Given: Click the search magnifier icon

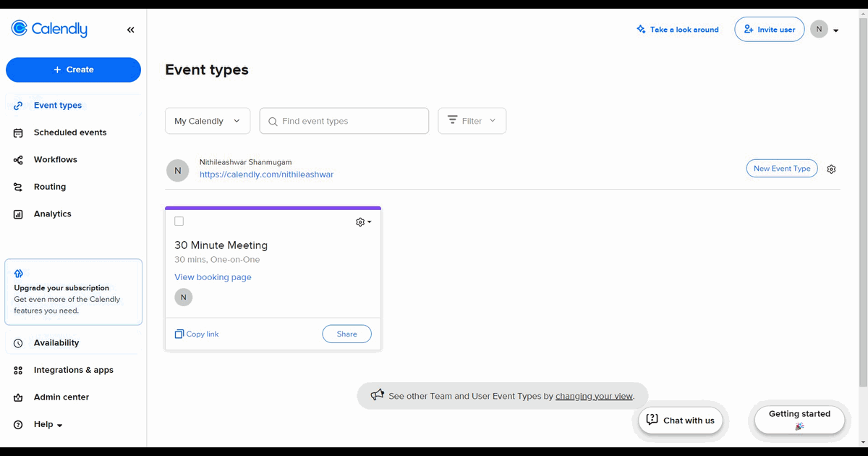Looking at the screenshot, I should tap(273, 122).
